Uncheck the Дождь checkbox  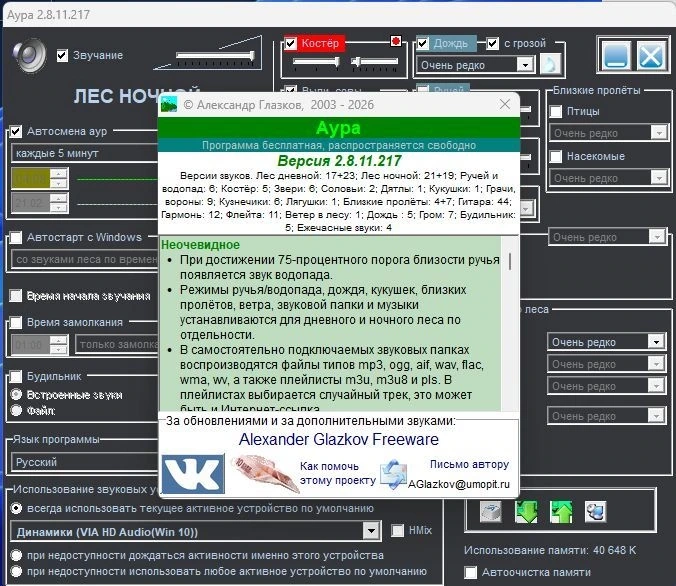(422, 43)
